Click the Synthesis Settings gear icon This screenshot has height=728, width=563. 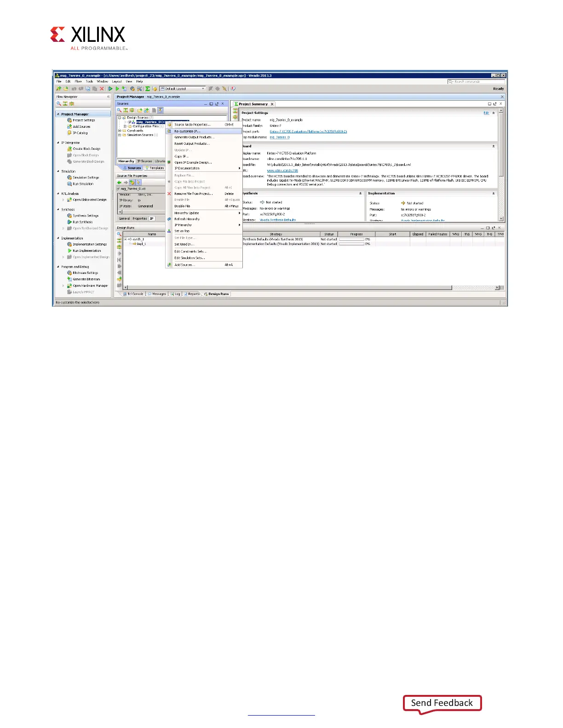pyautogui.click(x=69, y=216)
